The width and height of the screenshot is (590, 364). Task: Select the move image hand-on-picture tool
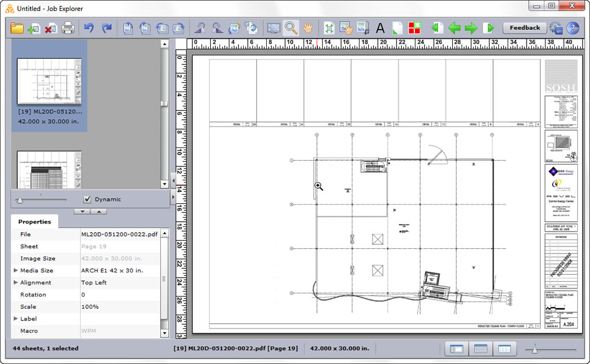(346, 28)
